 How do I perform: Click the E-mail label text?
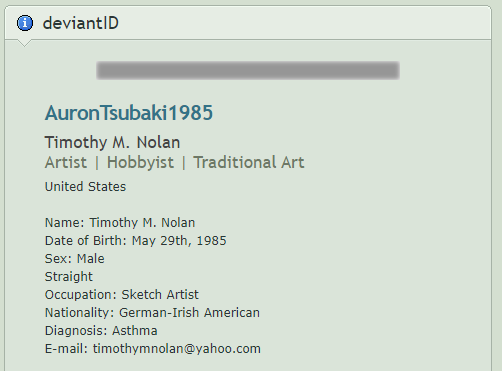(66, 349)
